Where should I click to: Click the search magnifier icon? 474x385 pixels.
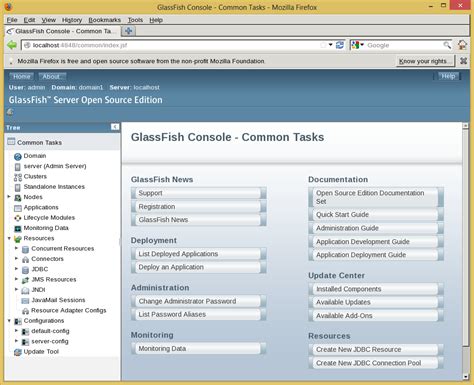(x=447, y=45)
